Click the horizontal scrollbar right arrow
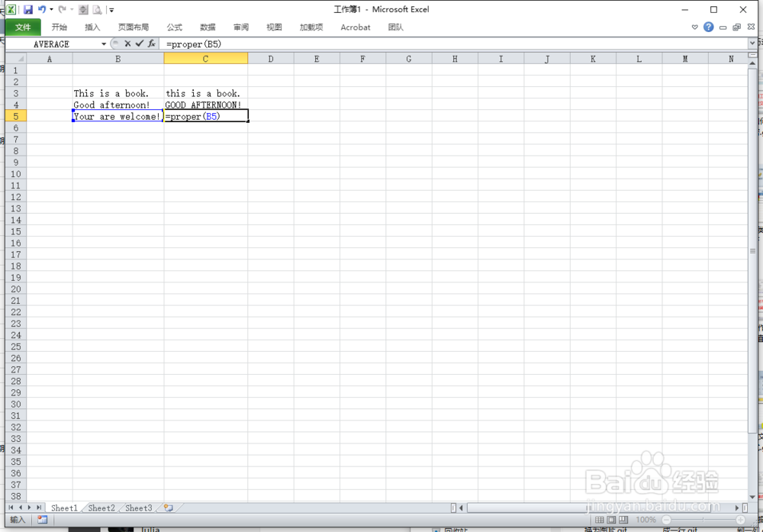This screenshot has width=763, height=532. [x=737, y=508]
